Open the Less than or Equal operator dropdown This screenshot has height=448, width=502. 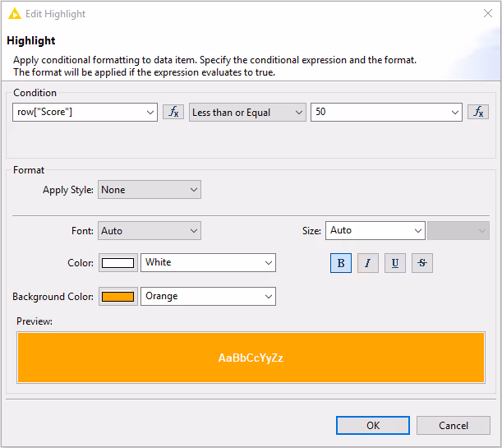pos(247,113)
